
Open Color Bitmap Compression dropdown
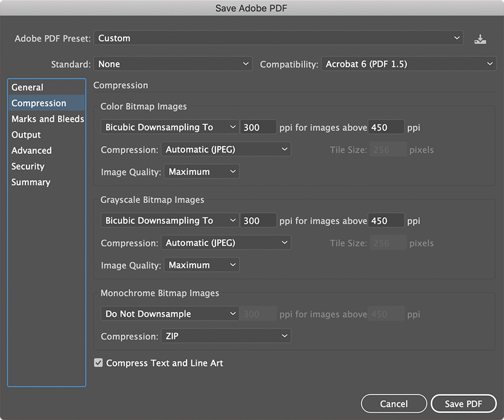pyautogui.click(x=226, y=149)
